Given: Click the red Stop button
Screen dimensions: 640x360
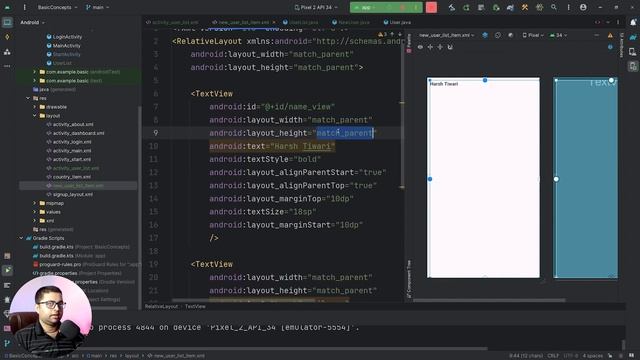Looking at the screenshot, I should (431, 7).
